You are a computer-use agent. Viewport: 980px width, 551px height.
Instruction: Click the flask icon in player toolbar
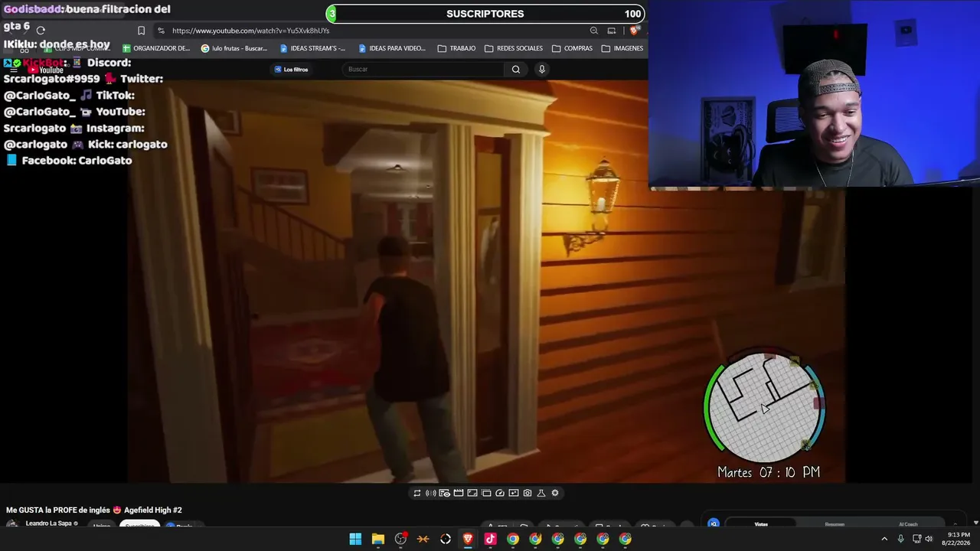tap(541, 493)
